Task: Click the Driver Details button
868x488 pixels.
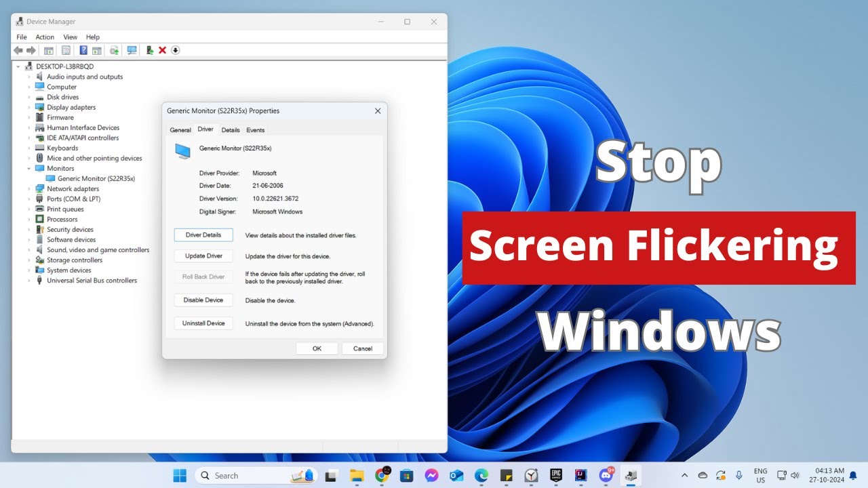Action: [203, 235]
